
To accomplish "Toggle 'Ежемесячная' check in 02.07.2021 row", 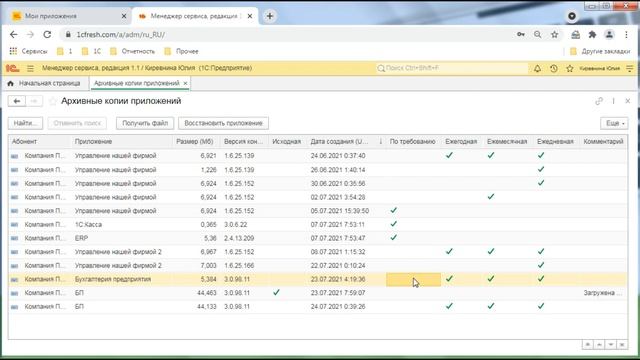I will coord(491,197).
